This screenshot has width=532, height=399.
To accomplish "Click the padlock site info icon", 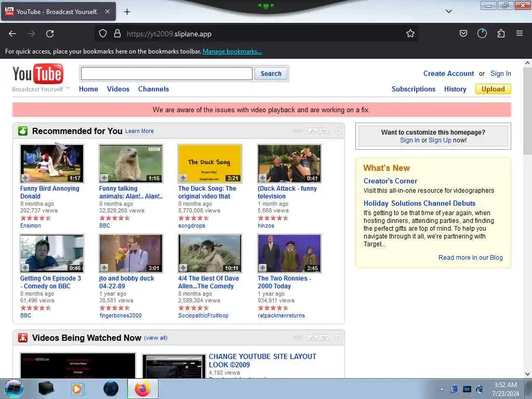I will pyautogui.click(x=117, y=33).
